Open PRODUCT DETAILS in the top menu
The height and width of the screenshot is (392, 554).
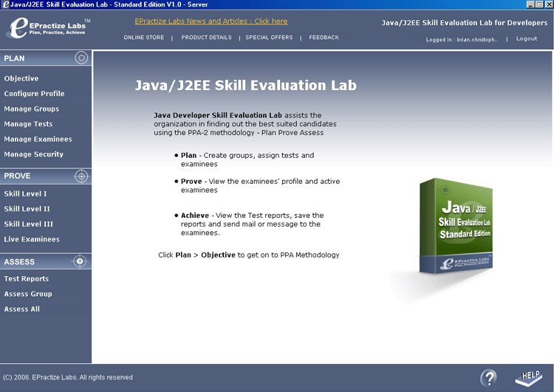[206, 38]
